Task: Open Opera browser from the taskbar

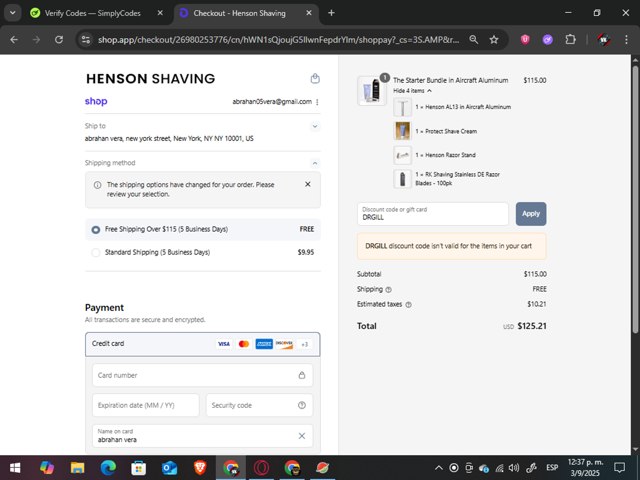Action: point(261,467)
